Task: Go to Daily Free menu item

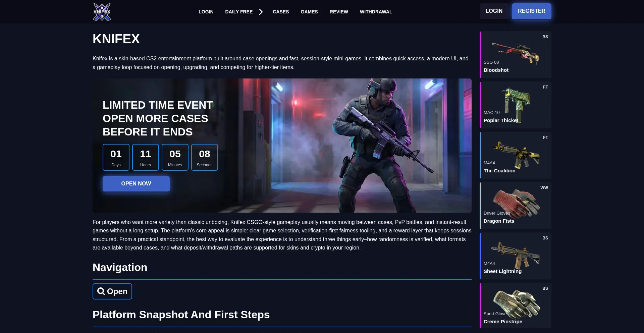Action: tap(239, 12)
